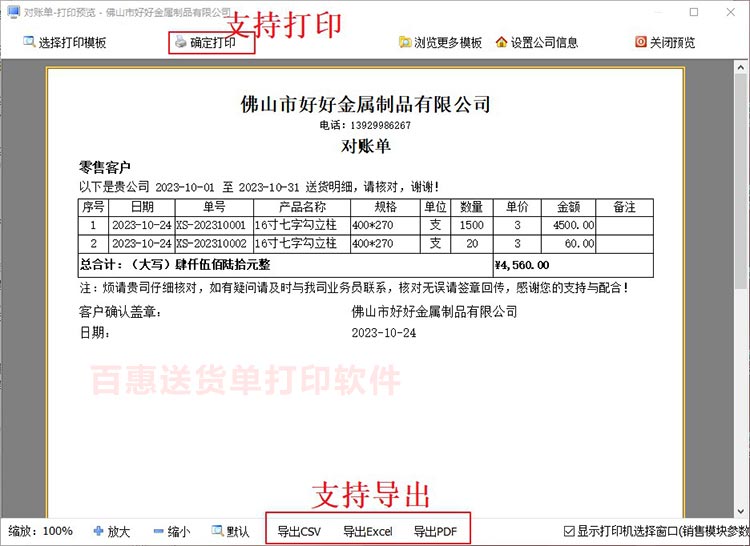Click the 单号 column header

click(214, 207)
